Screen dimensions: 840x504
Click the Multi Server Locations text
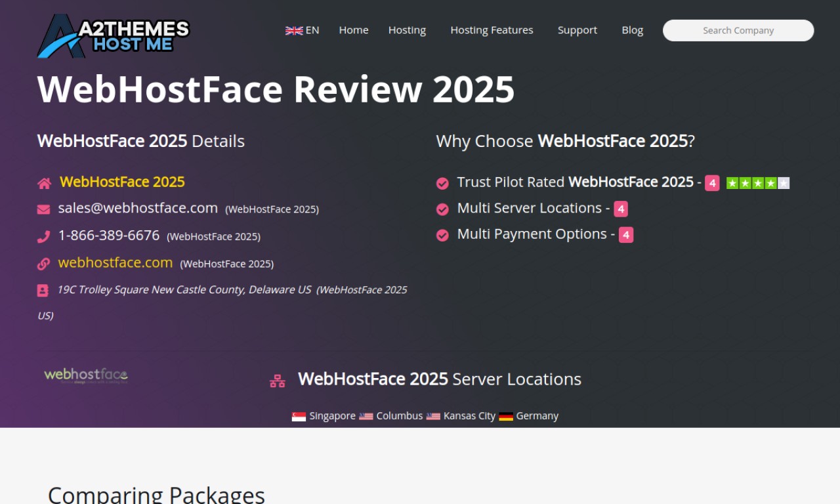530,208
